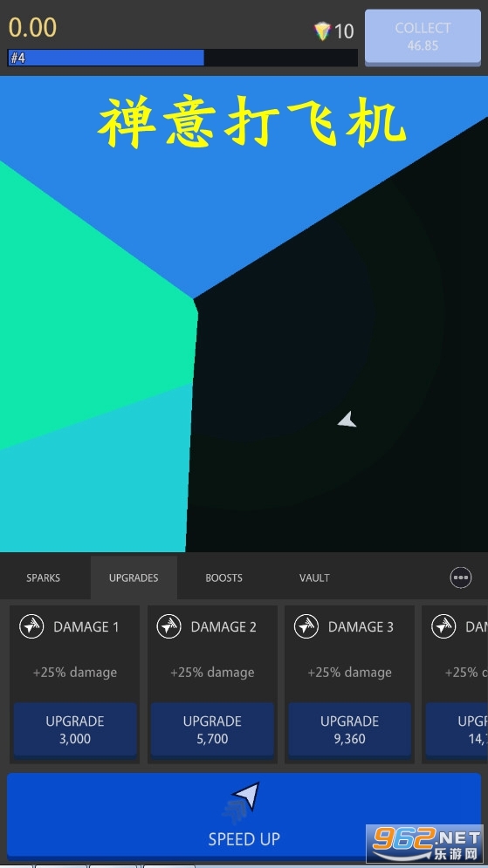The height and width of the screenshot is (868, 488).
Task: Click the arrow ship icon on Speed Up
Action: click(246, 796)
